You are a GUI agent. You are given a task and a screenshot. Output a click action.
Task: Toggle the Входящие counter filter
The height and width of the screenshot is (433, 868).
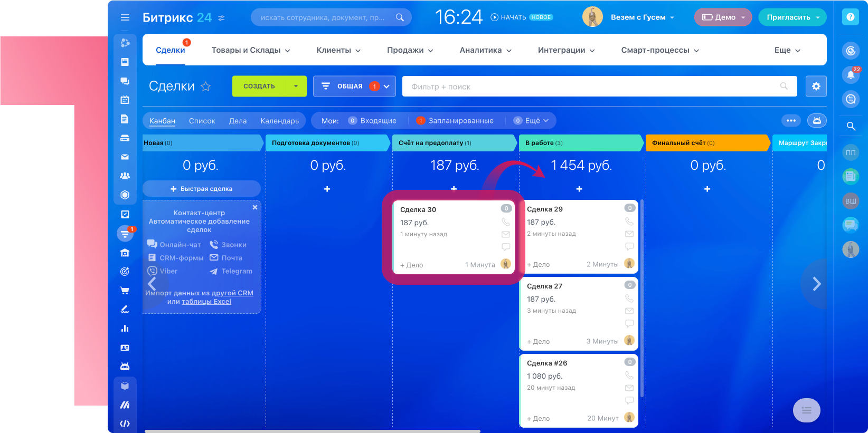pos(372,121)
